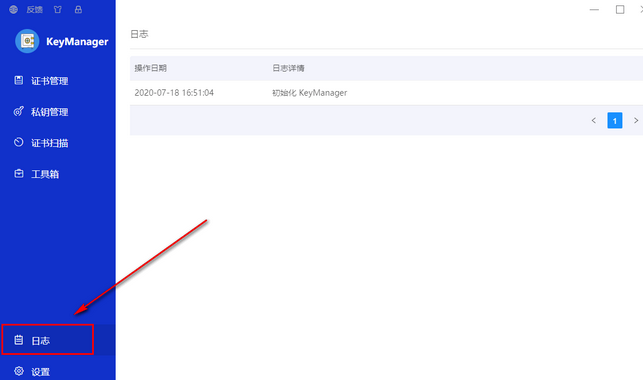Click the 日志 page heading
643x380 pixels.
click(x=139, y=34)
